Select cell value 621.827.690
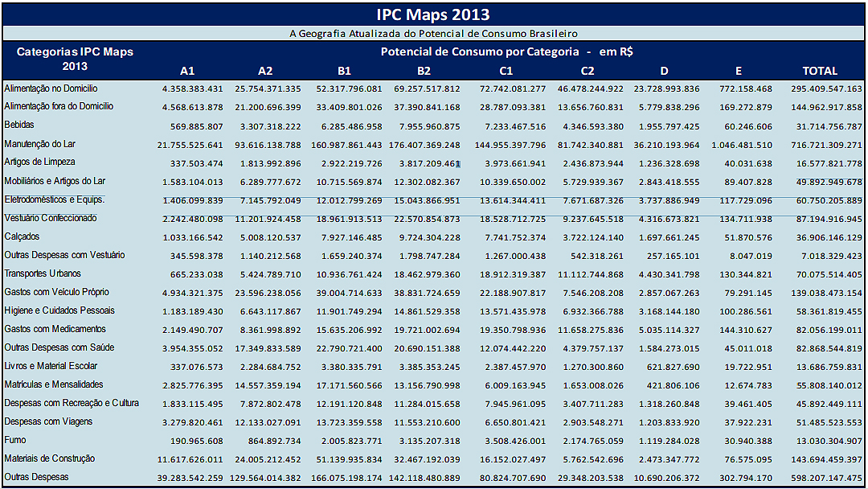868x489 pixels. point(672,368)
